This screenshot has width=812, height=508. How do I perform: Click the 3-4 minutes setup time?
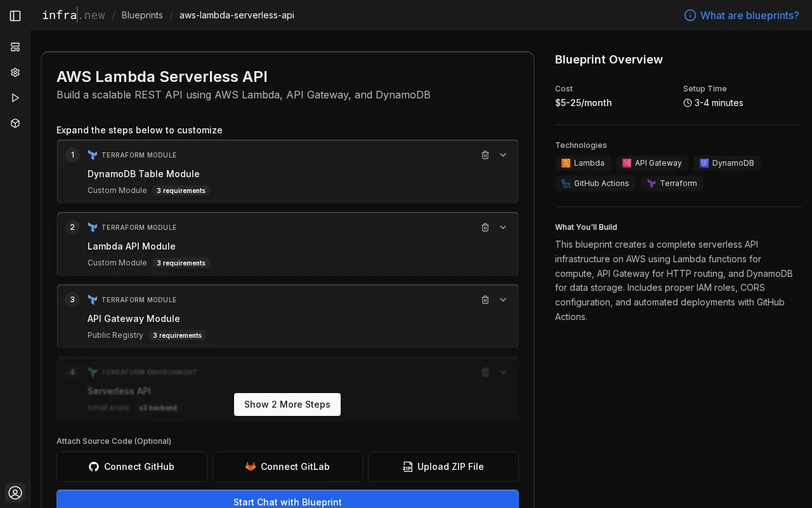(x=719, y=103)
